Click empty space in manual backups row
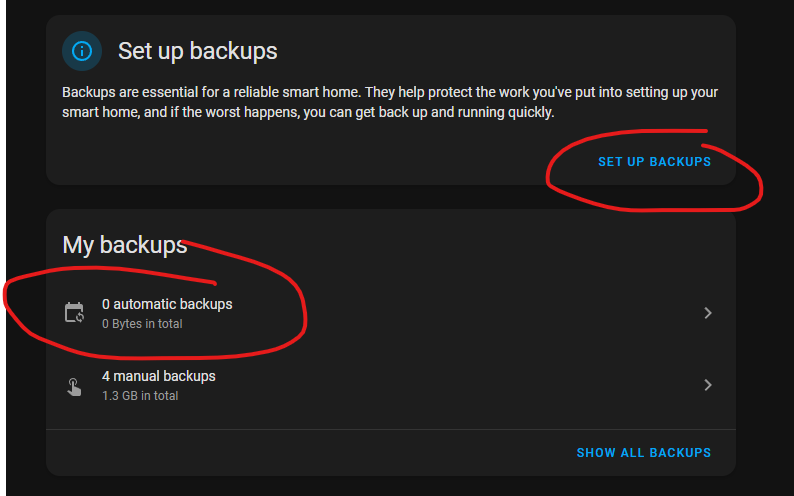794x496 pixels. (456, 385)
